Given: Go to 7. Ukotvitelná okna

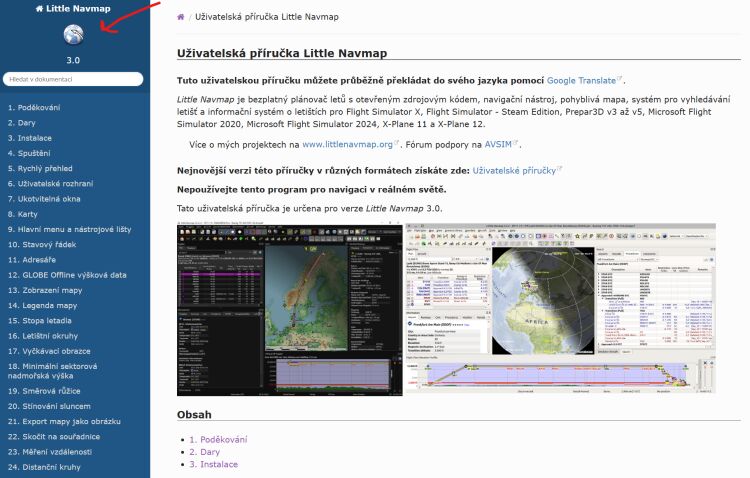Looking at the screenshot, I should click(x=44, y=199).
